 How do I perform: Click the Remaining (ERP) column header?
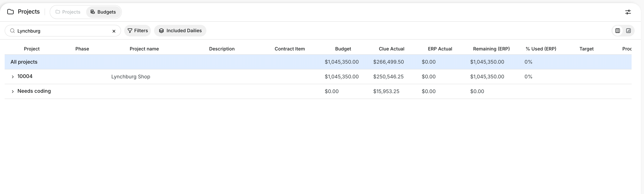tap(491, 49)
